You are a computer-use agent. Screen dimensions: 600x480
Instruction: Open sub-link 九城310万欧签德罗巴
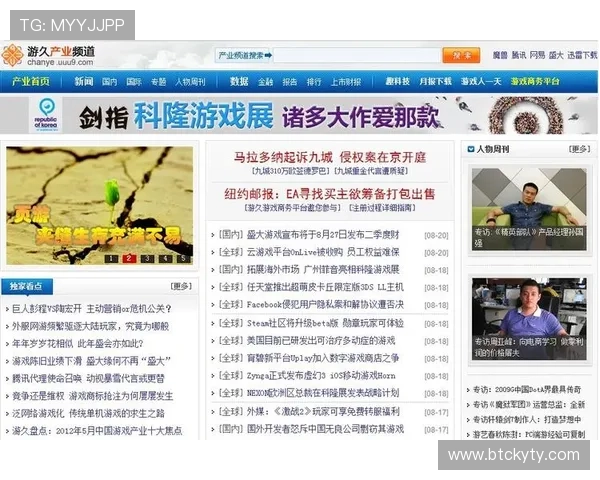pos(291,171)
